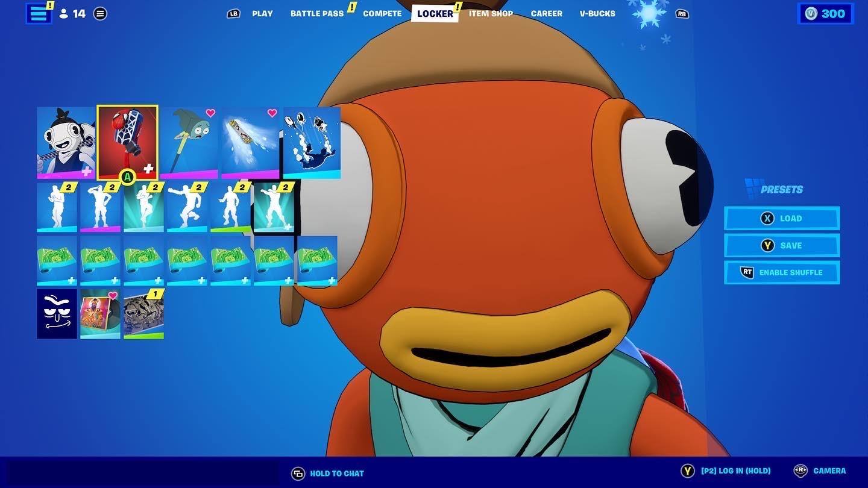Select the spider web back bling slot
This screenshot has width=868, height=488.
click(x=127, y=143)
